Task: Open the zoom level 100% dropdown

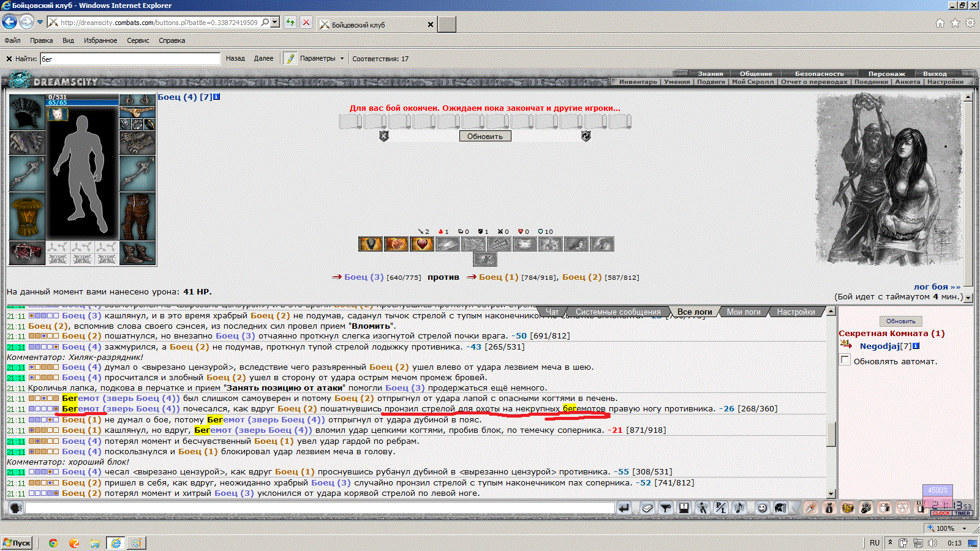Action: (965, 528)
